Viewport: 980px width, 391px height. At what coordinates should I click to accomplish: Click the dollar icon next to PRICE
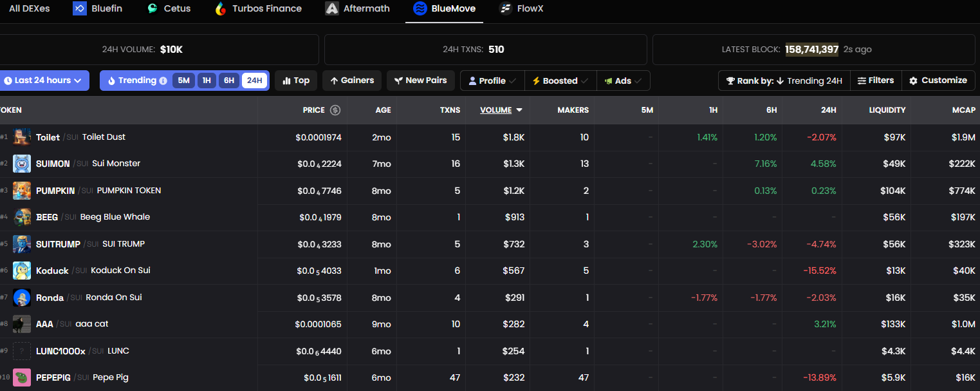(335, 110)
